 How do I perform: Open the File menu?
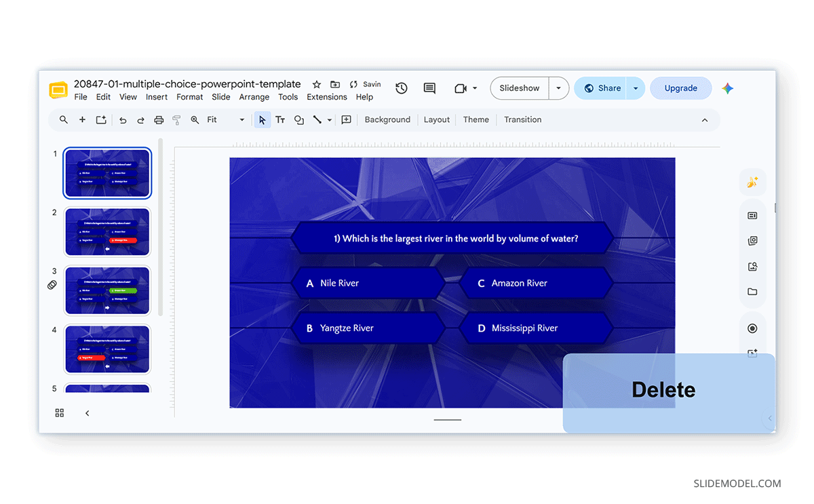pos(81,97)
